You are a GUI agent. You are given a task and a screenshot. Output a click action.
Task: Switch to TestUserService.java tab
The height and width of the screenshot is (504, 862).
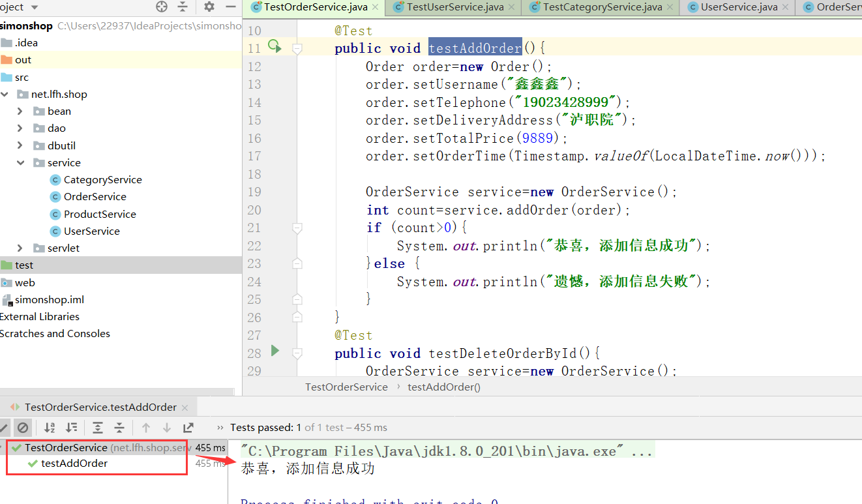[454, 7]
